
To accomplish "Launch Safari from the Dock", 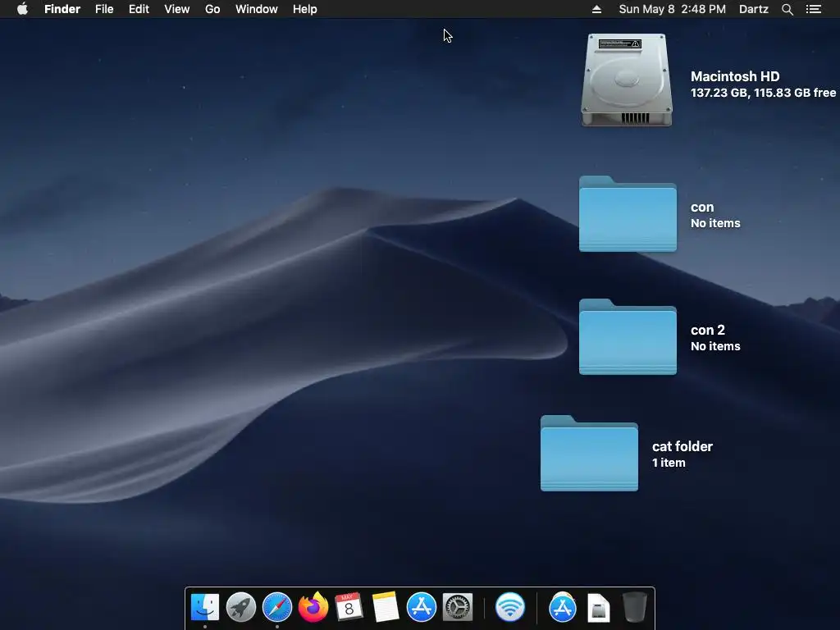I will (277, 608).
